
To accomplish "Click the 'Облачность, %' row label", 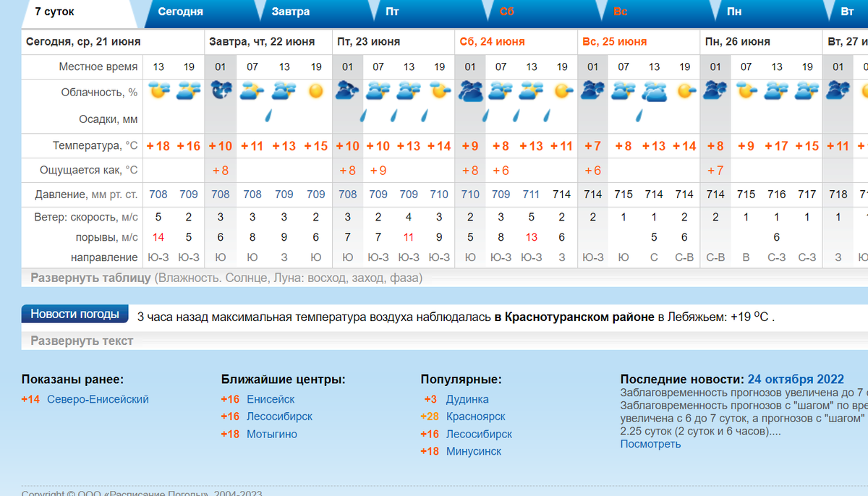I will pos(99,92).
